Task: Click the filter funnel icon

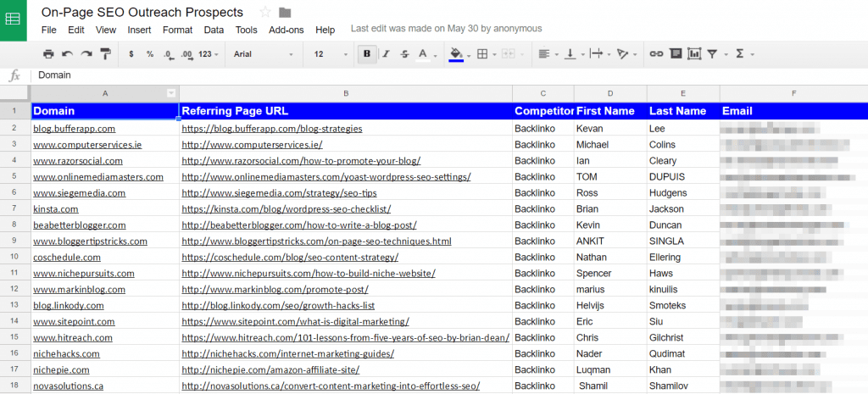Action: [712, 53]
